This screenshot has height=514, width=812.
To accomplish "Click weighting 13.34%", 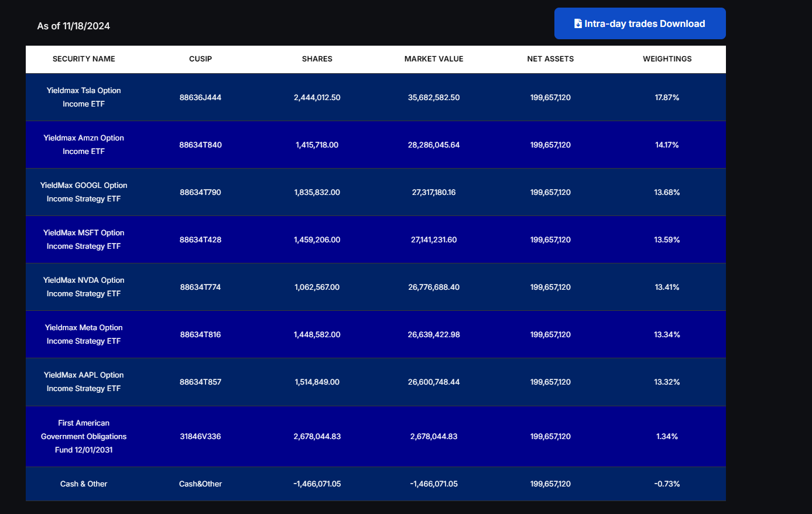I will click(667, 334).
